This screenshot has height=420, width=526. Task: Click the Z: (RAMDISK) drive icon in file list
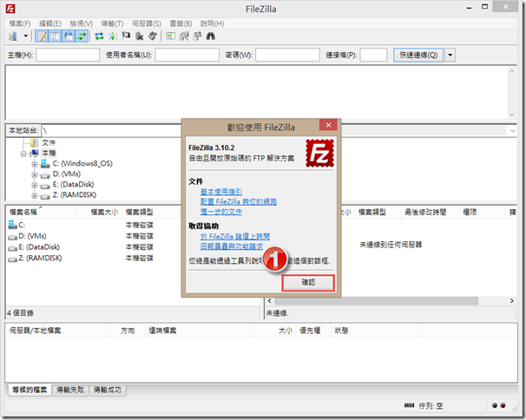tap(12, 259)
